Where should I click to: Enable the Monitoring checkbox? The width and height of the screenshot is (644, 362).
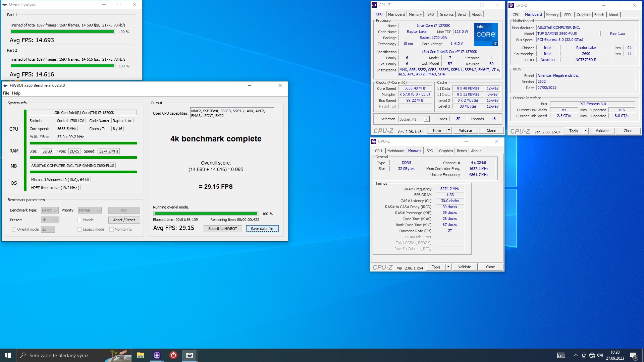(x=111, y=230)
